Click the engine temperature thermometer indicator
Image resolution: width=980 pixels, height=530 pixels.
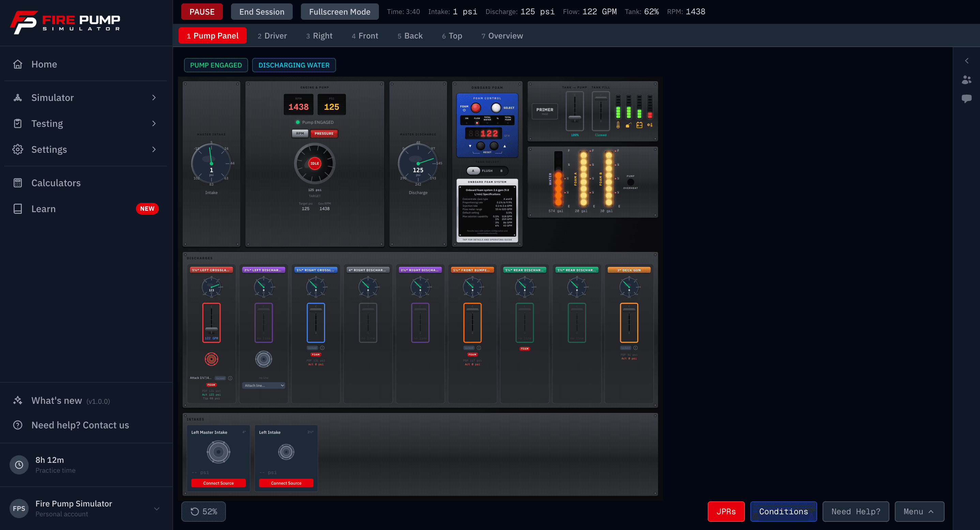618,125
